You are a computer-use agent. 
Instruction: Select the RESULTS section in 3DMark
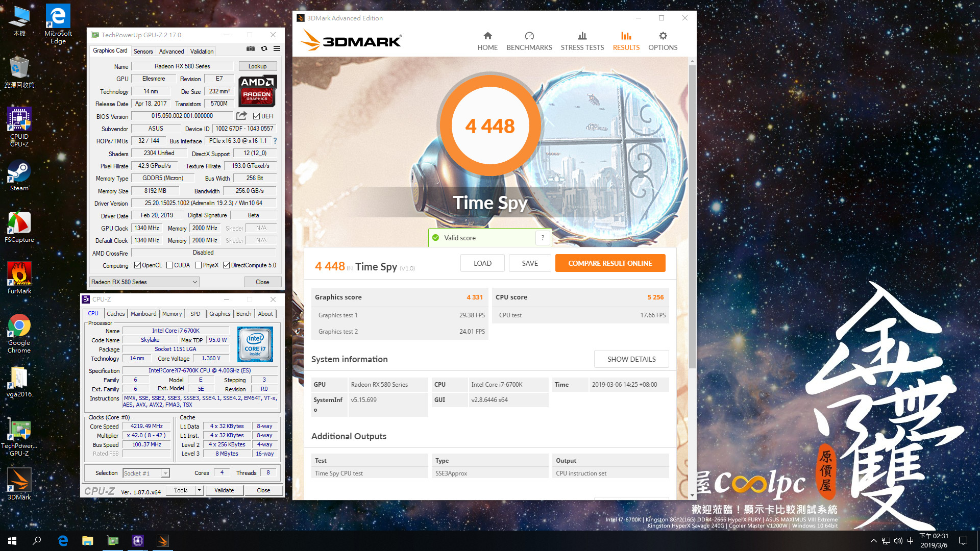626,41
